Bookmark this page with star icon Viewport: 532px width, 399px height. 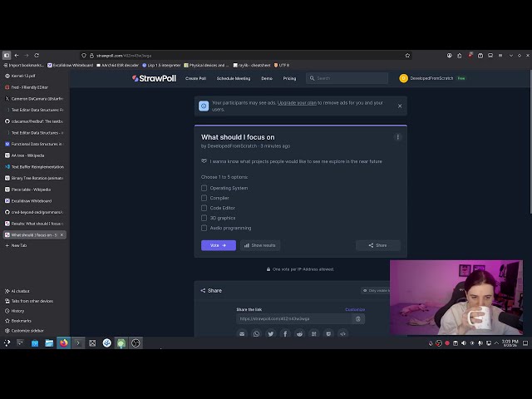pyautogui.click(x=407, y=56)
